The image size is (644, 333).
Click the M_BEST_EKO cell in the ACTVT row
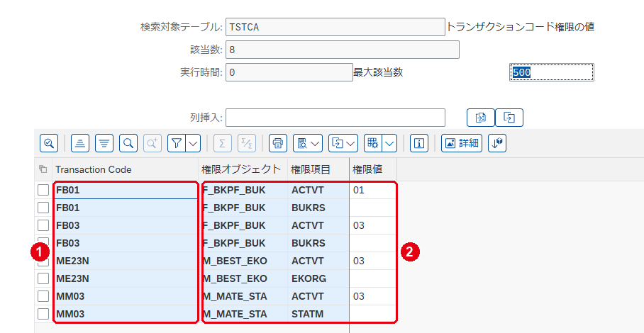243,261
